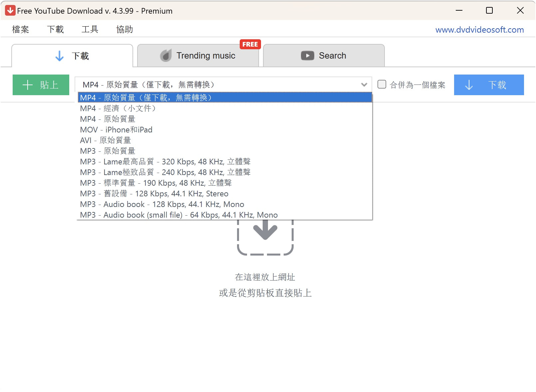Open the 檔案 menu
Screen dimensions: 536x392
pyautogui.click(x=21, y=29)
